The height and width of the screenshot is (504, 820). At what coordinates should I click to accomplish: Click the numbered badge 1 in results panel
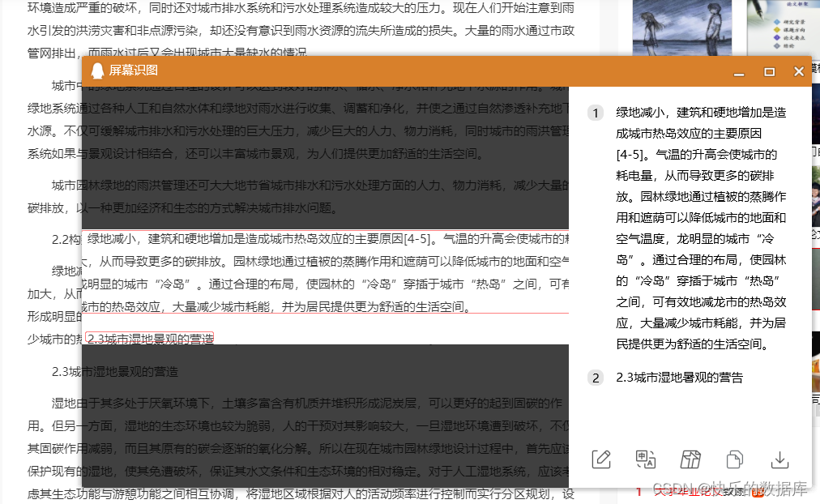(x=596, y=113)
